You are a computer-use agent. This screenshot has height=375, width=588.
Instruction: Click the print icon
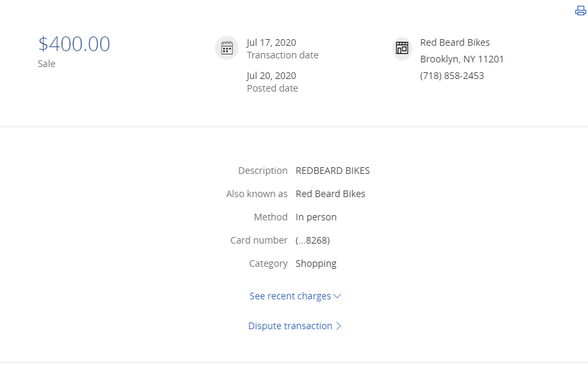(x=580, y=11)
